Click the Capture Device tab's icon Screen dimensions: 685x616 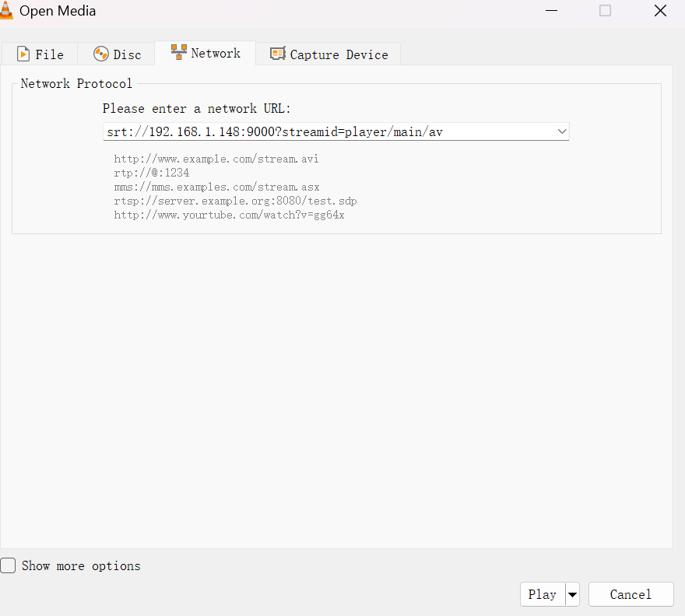tap(277, 54)
